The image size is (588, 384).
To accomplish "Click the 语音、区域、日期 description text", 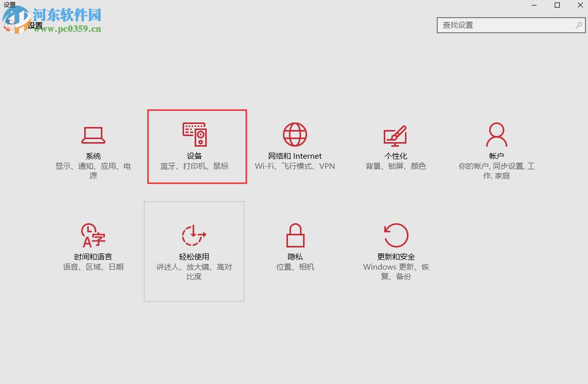I will [x=93, y=267].
